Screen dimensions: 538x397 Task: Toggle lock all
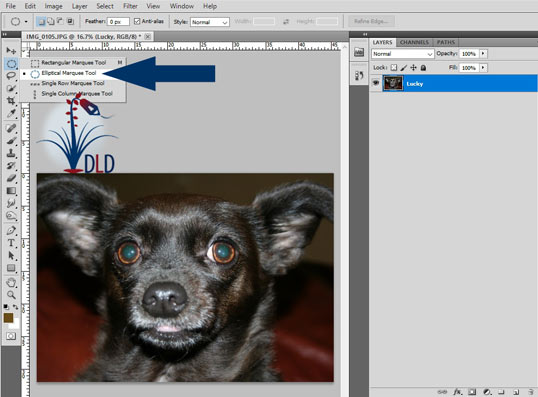point(423,68)
